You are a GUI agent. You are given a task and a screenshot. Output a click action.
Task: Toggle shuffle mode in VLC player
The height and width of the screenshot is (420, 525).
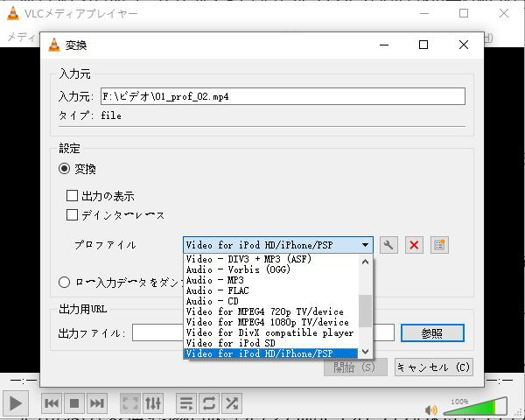click(x=232, y=403)
